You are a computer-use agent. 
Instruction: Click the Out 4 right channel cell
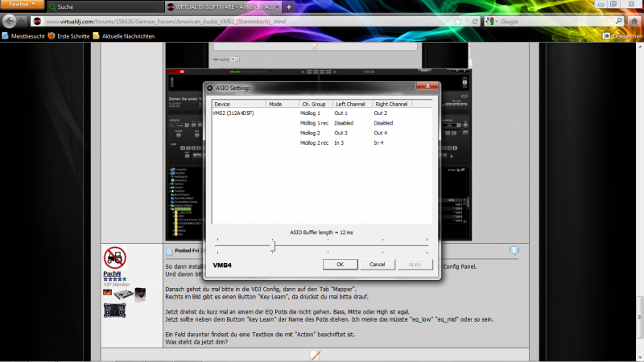coord(380,133)
